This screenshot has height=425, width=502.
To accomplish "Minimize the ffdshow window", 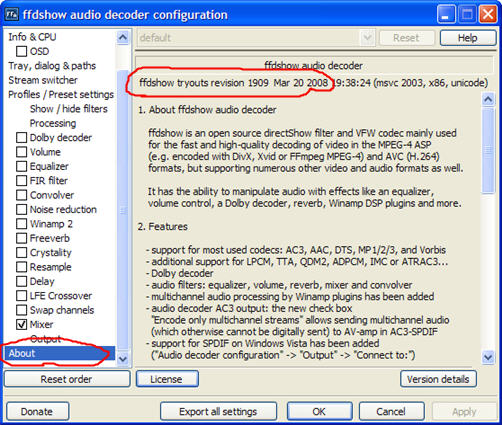I will [446, 15].
